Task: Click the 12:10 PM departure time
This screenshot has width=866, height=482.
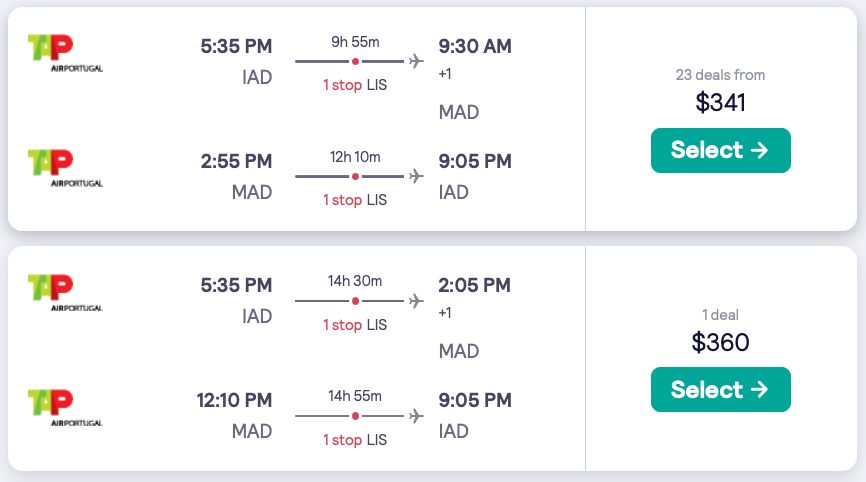Action: tap(234, 401)
